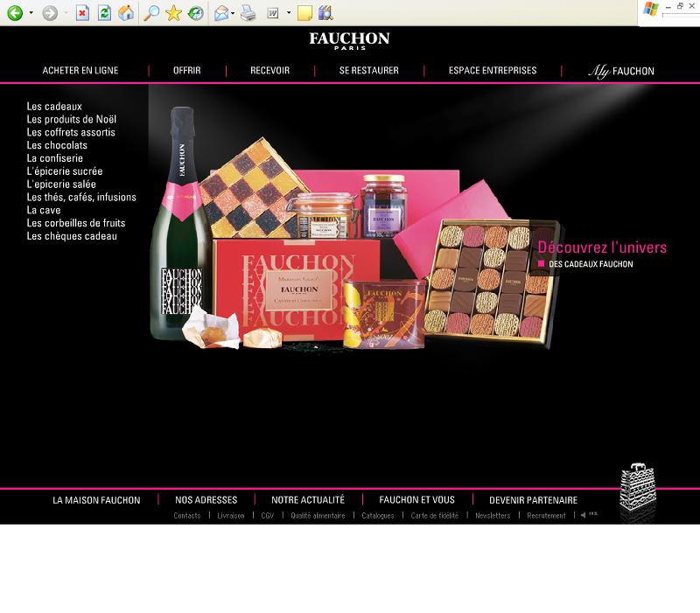
Task: Click Carte de fidélité footer link
Action: click(434, 516)
